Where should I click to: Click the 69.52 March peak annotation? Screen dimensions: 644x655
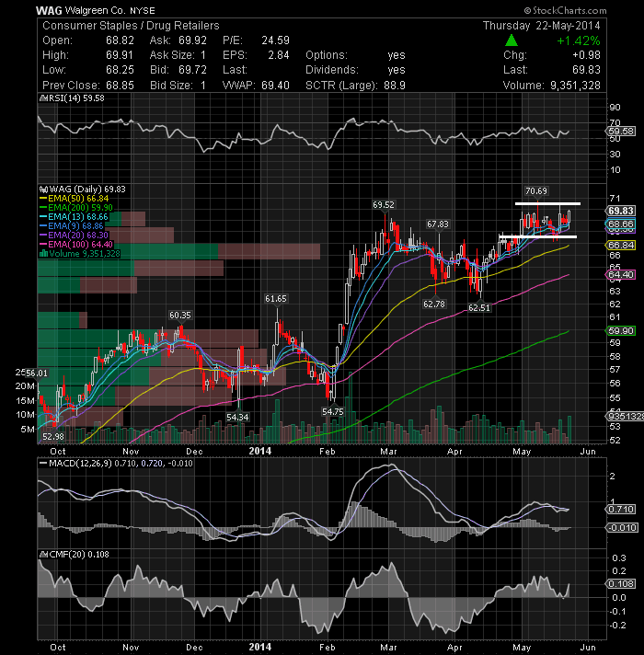(384, 204)
